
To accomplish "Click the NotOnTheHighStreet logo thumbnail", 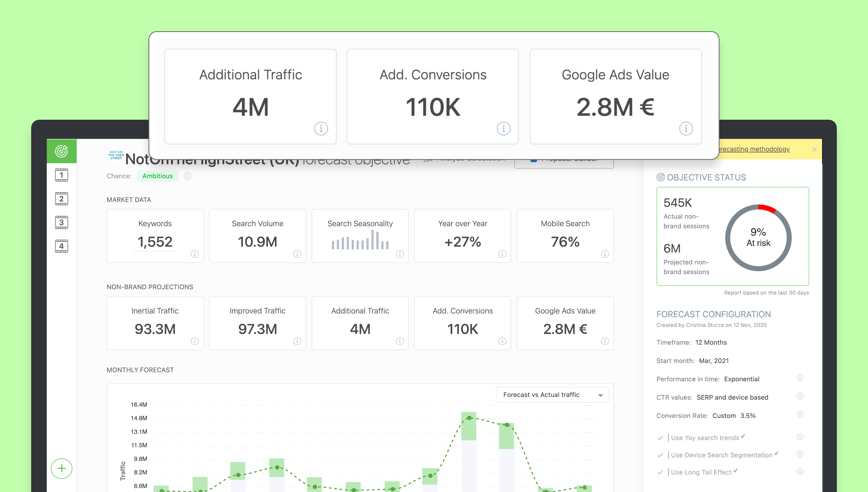I will [116, 156].
